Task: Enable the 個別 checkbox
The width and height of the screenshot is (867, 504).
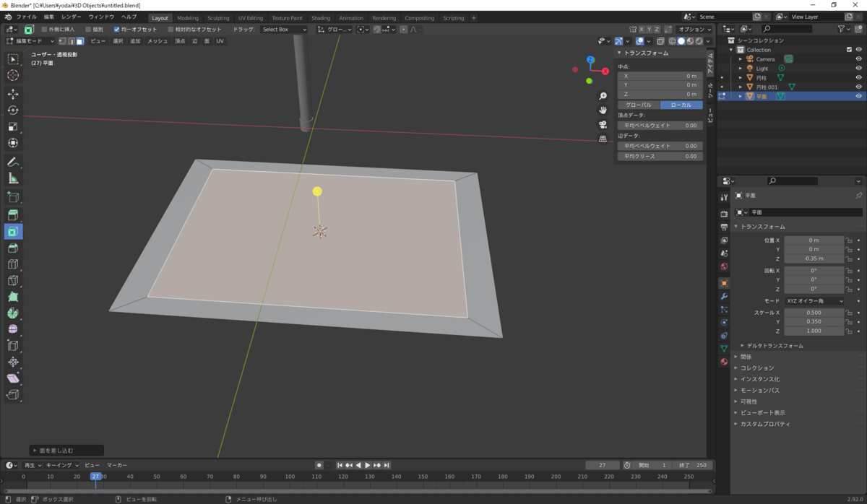Action: 88,30
